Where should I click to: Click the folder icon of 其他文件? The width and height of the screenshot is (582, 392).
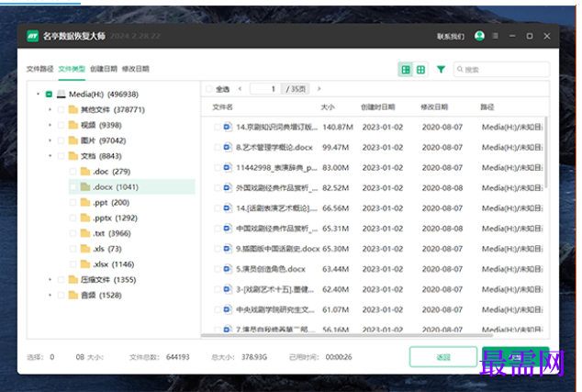click(73, 109)
